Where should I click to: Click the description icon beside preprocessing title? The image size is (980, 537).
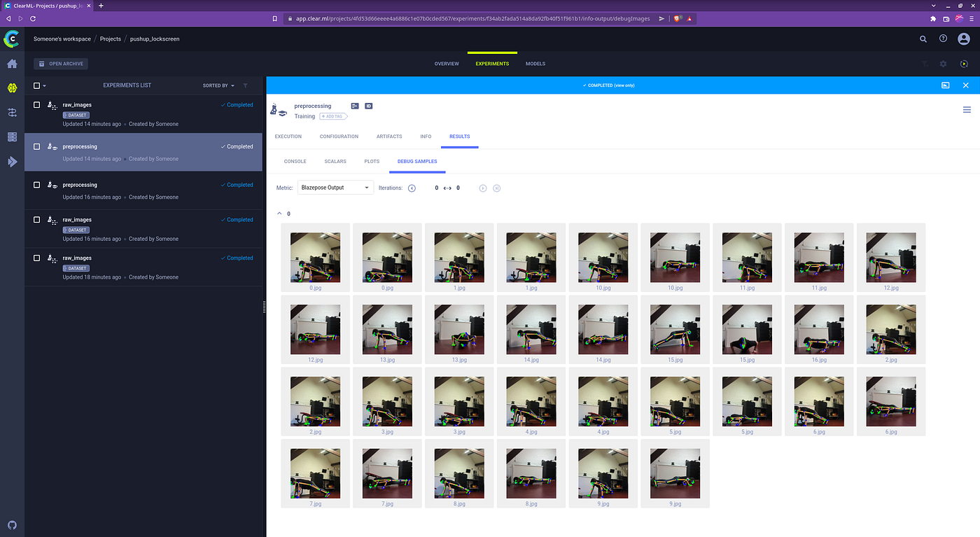click(355, 106)
